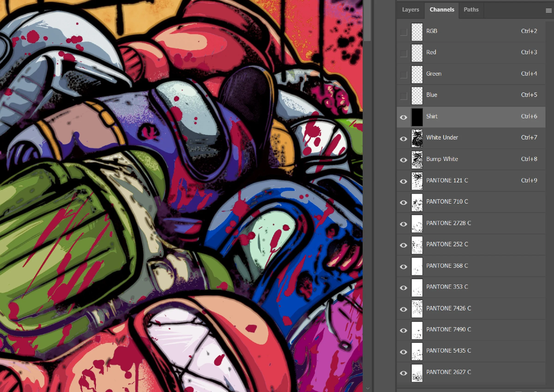Click the PANTONE 2728 C thumbnail
Image resolution: width=554 pixels, height=392 pixels.
pyautogui.click(x=417, y=224)
